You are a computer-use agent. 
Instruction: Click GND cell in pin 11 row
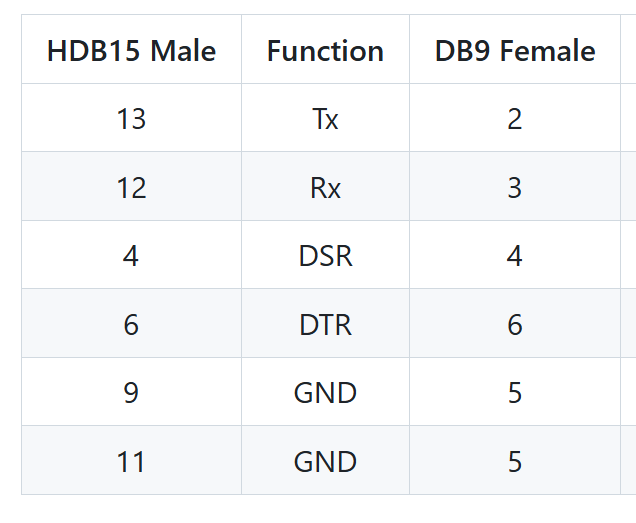325,461
